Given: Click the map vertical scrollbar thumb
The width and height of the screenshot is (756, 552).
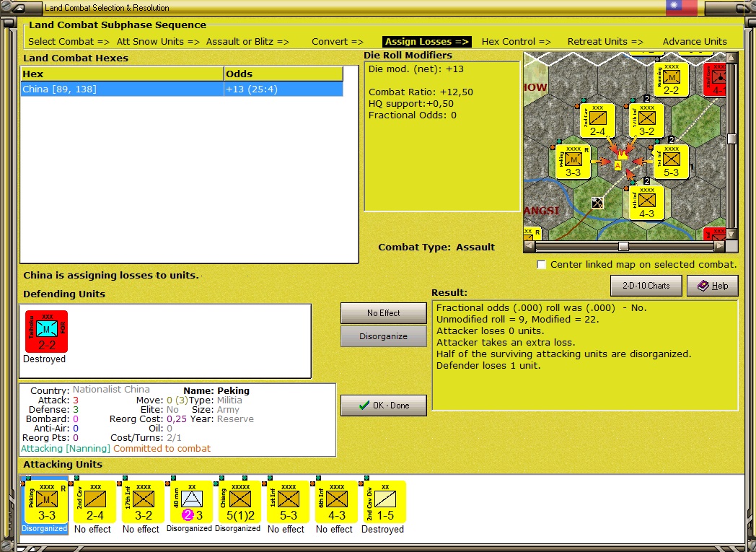Looking at the screenshot, I should tap(731, 139).
